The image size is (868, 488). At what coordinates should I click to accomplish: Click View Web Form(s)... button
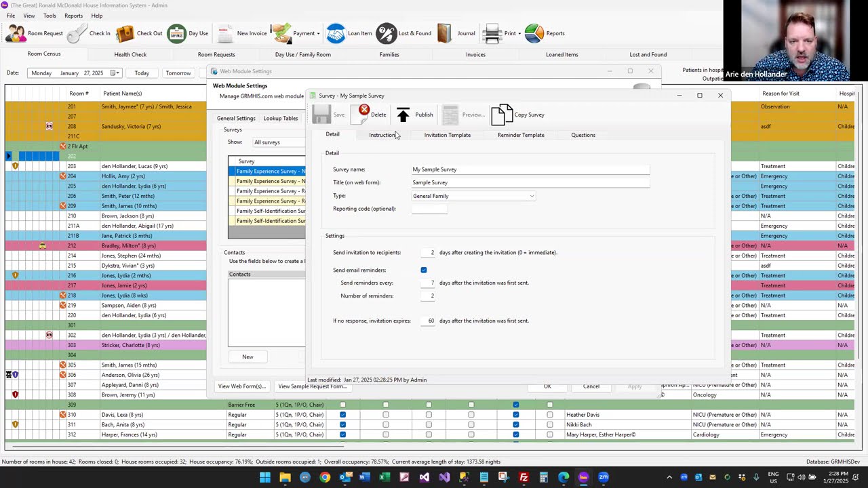[x=241, y=386]
